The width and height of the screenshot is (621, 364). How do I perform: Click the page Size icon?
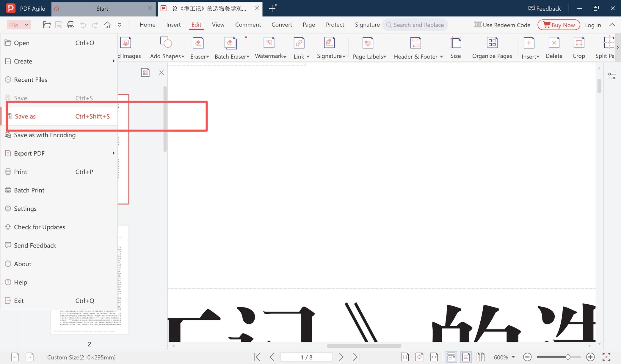click(455, 43)
